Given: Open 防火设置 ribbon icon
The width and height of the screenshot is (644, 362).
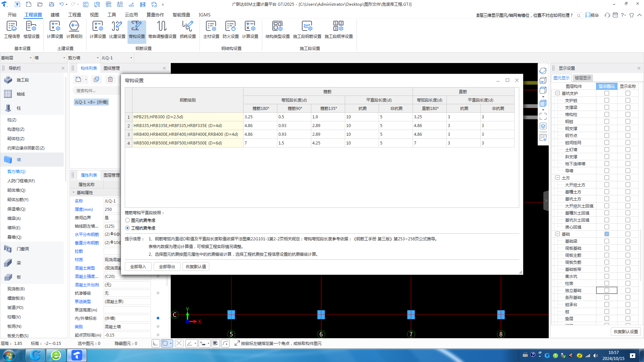Looking at the screenshot, I should coord(230,30).
